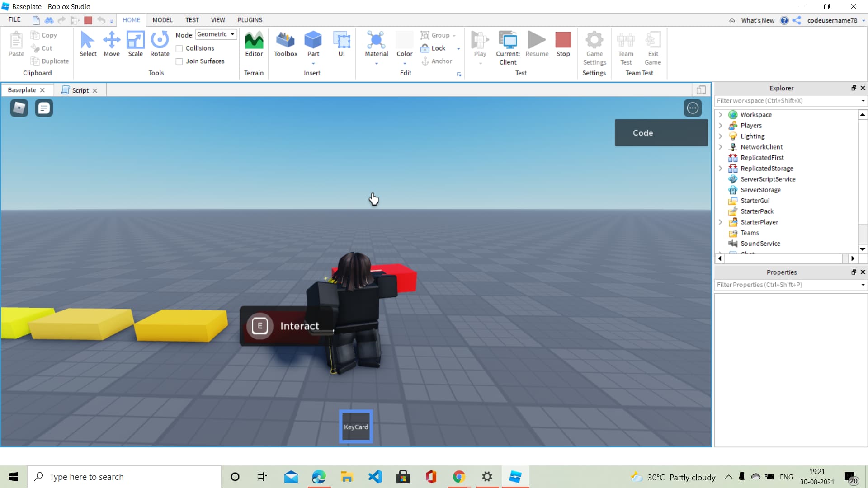Switch to the PLUGINS ribbon tab

[250, 20]
